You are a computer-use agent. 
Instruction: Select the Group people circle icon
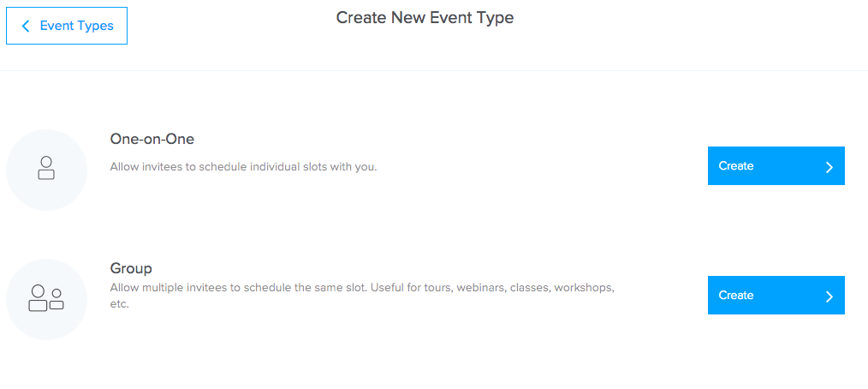pos(46,299)
